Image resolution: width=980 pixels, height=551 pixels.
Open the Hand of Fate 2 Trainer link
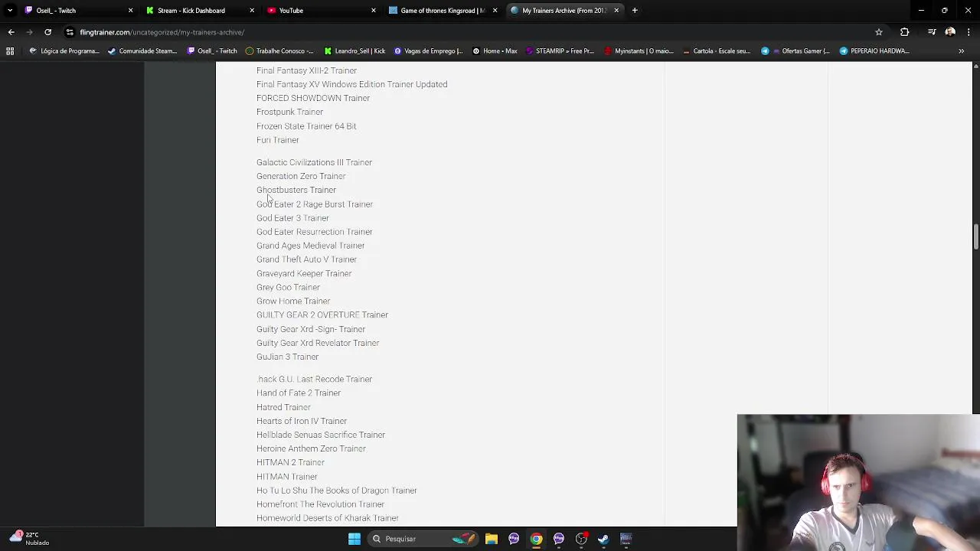tap(299, 393)
